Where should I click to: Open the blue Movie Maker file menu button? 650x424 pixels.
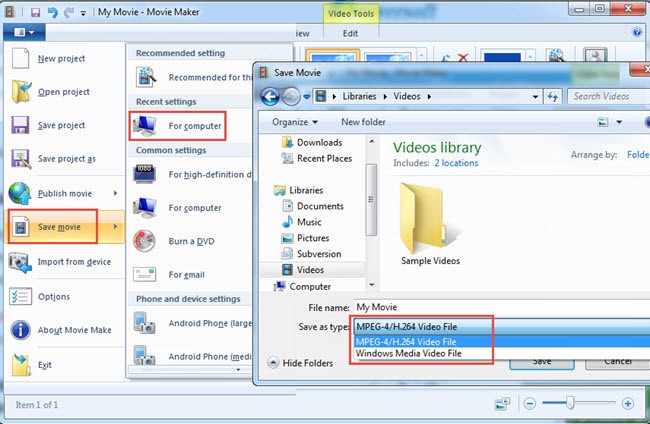pos(24,32)
